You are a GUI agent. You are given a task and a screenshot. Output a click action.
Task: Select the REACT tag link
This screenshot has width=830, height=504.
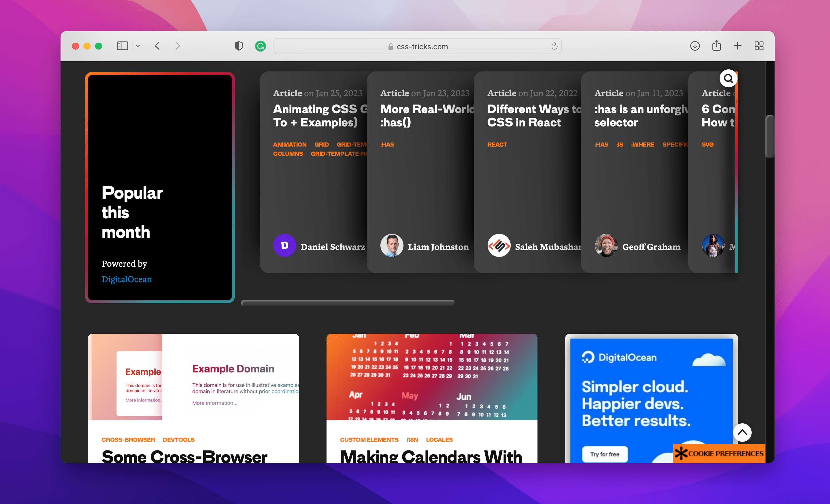pyautogui.click(x=497, y=145)
